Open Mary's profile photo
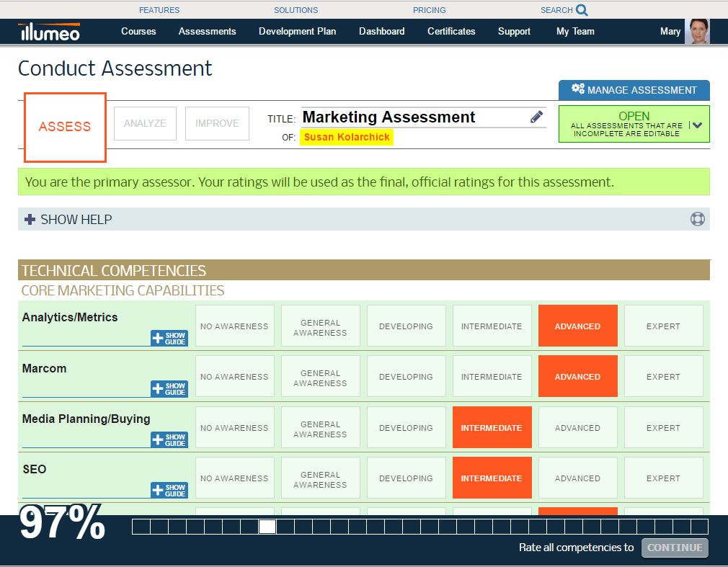 [697, 32]
